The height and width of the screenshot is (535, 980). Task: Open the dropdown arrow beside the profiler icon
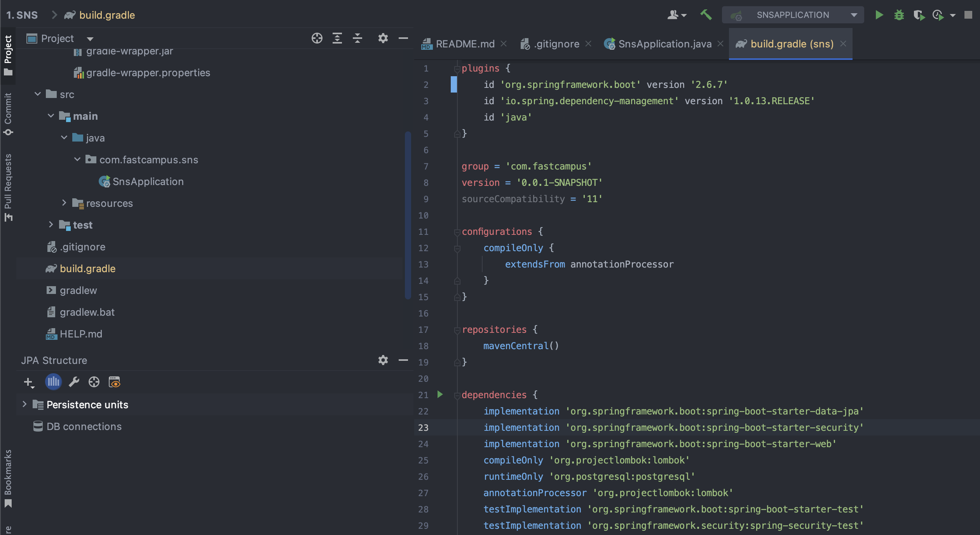pos(952,16)
